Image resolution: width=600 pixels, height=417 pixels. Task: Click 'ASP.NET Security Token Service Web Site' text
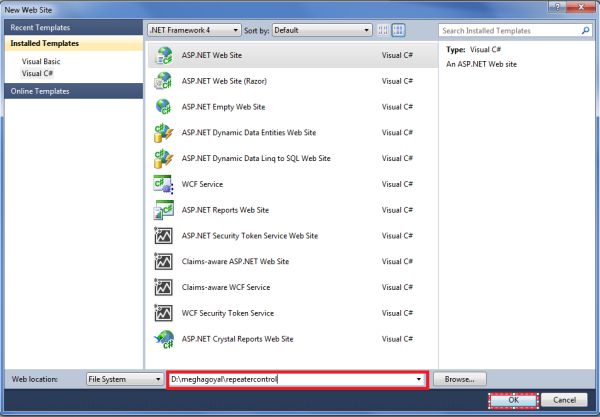tap(250, 236)
